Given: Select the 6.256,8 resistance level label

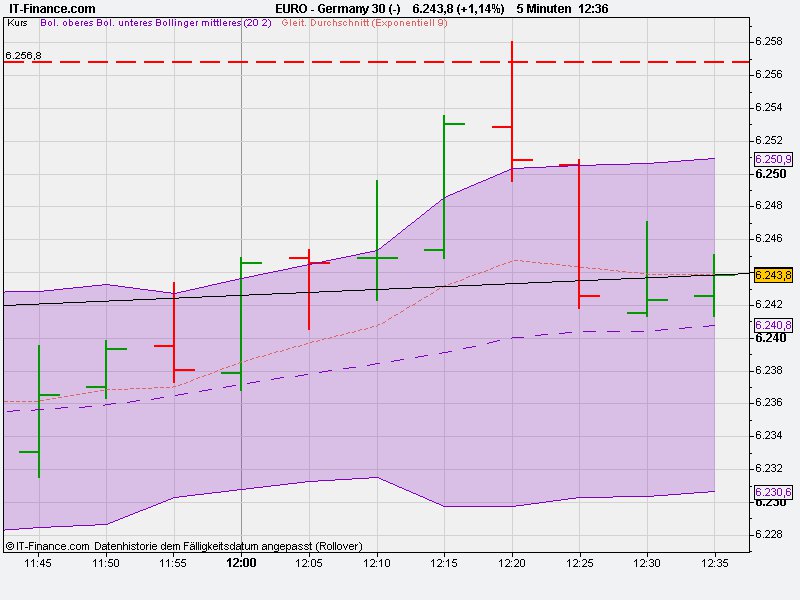Looking at the screenshot, I should (x=24, y=56).
